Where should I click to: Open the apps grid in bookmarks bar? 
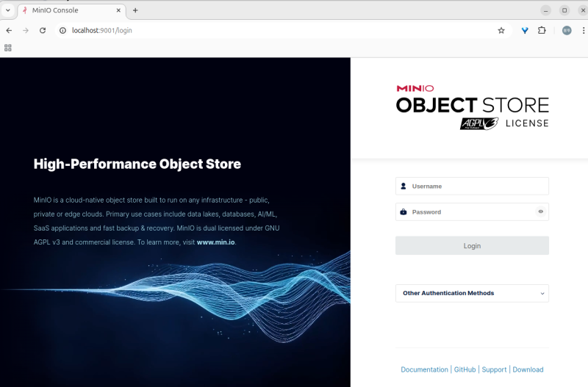(x=8, y=48)
